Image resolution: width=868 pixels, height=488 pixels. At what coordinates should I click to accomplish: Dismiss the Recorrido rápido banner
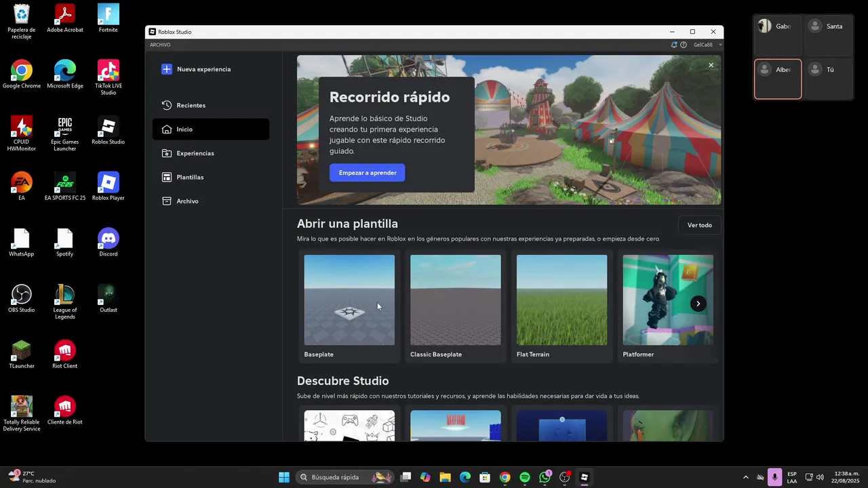click(711, 65)
